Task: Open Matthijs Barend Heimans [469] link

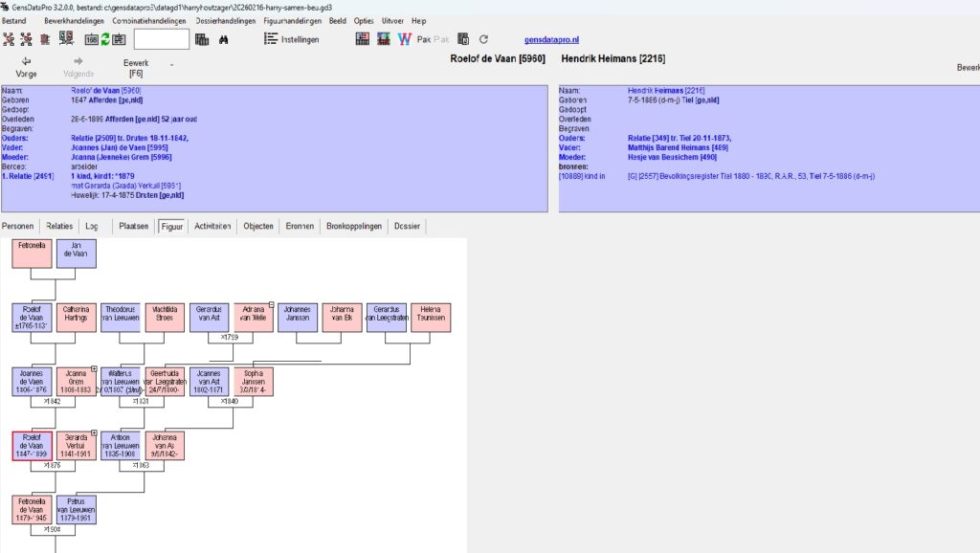Action: [x=678, y=147]
